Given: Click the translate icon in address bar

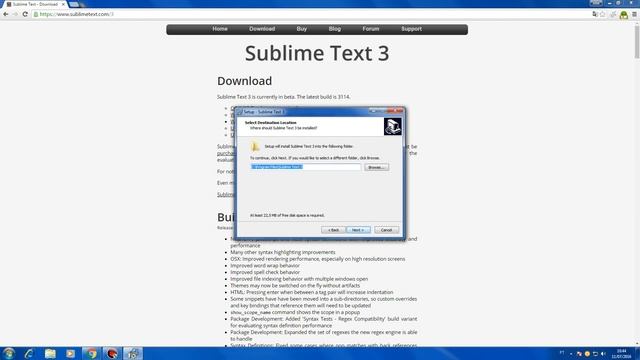Looking at the screenshot, I should [595, 14].
